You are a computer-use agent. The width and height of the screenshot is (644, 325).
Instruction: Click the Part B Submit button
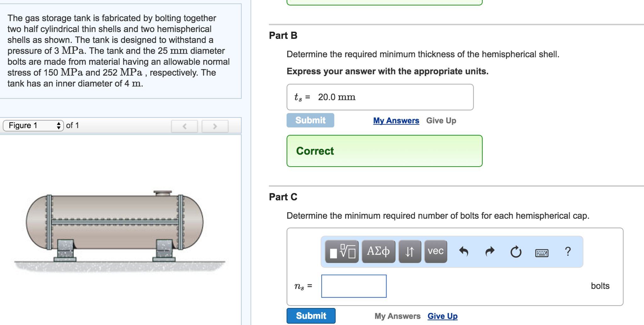tap(310, 120)
